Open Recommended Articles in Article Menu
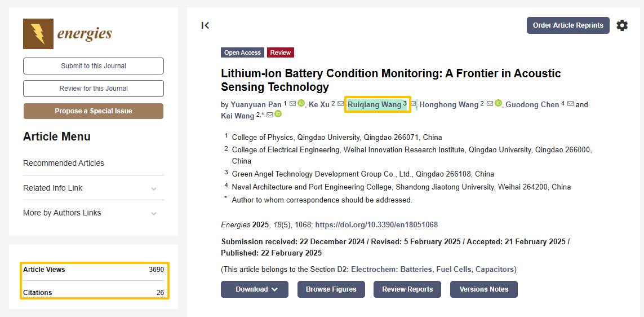Viewport: 644px width, 317px height. [64, 163]
